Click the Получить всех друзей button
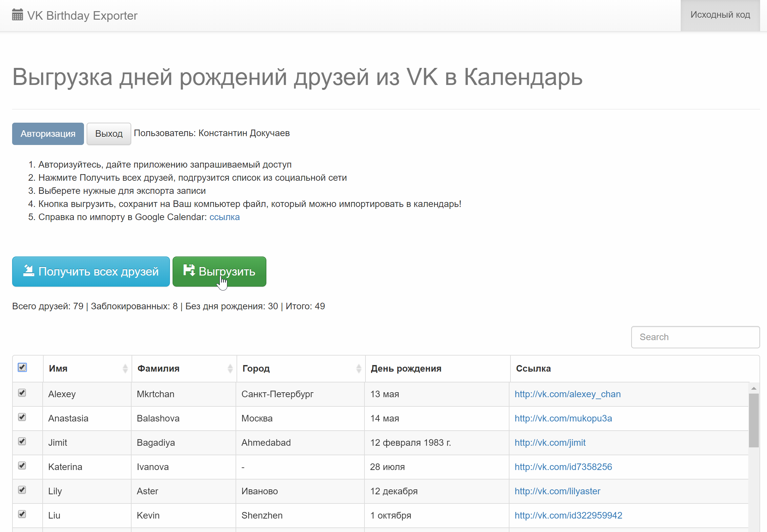 (91, 271)
